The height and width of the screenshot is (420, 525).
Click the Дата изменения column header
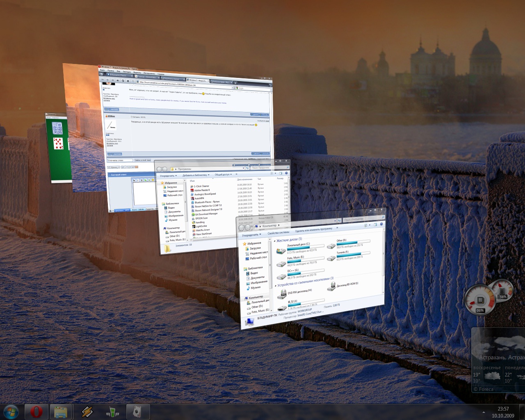pos(244,179)
